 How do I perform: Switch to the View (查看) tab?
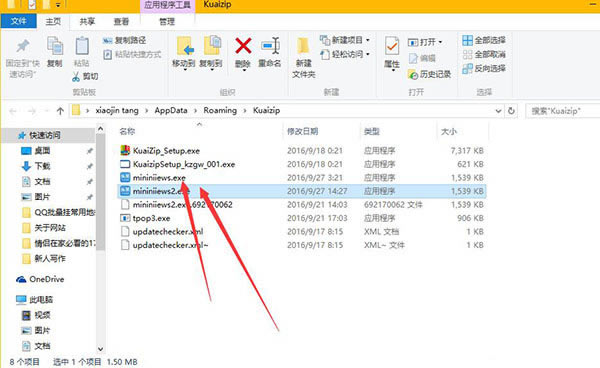click(121, 21)
